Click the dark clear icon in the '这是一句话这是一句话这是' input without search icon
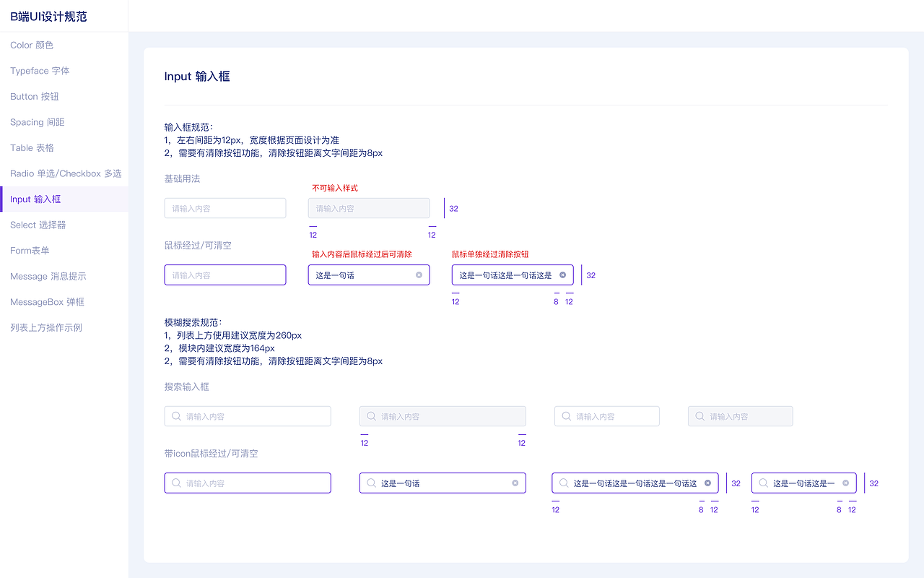924x578 pixels. 562,275
